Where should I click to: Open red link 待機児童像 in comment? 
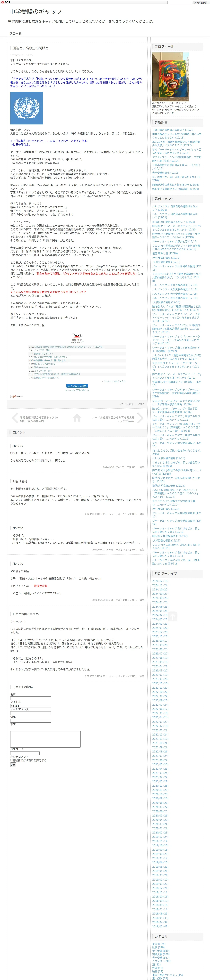(41, 586)
